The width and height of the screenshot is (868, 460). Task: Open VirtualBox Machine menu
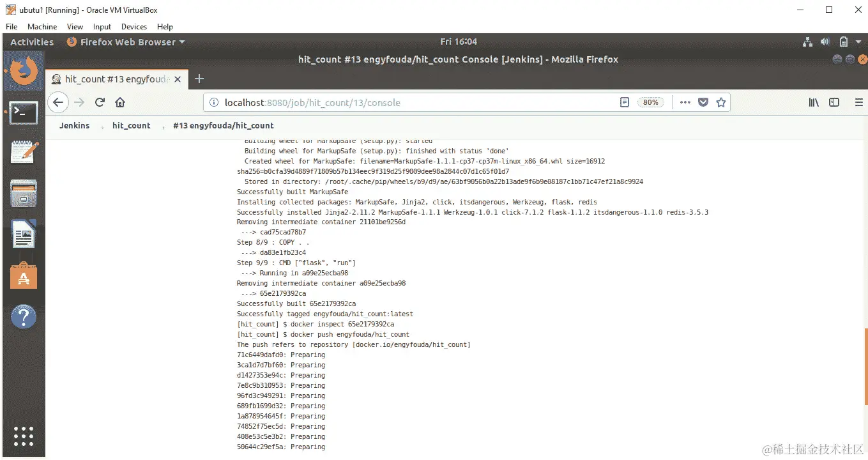pyautogui.click(x=42, y=27)
